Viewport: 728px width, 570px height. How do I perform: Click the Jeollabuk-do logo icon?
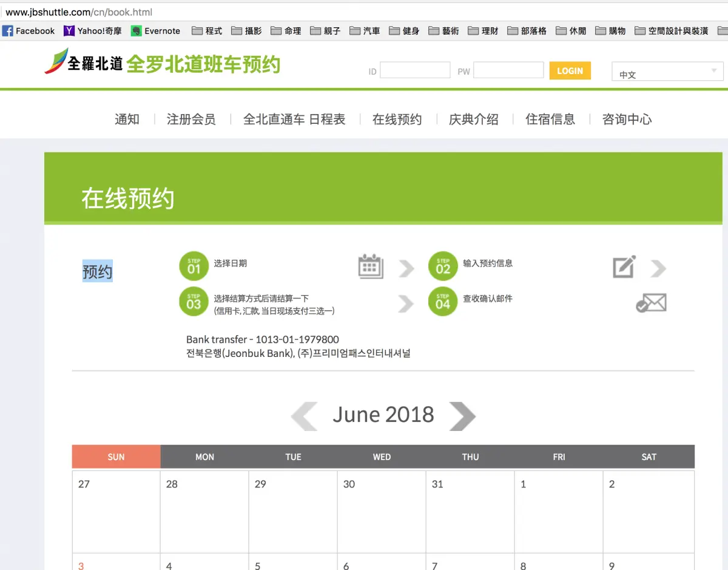[x=56, y=61]
